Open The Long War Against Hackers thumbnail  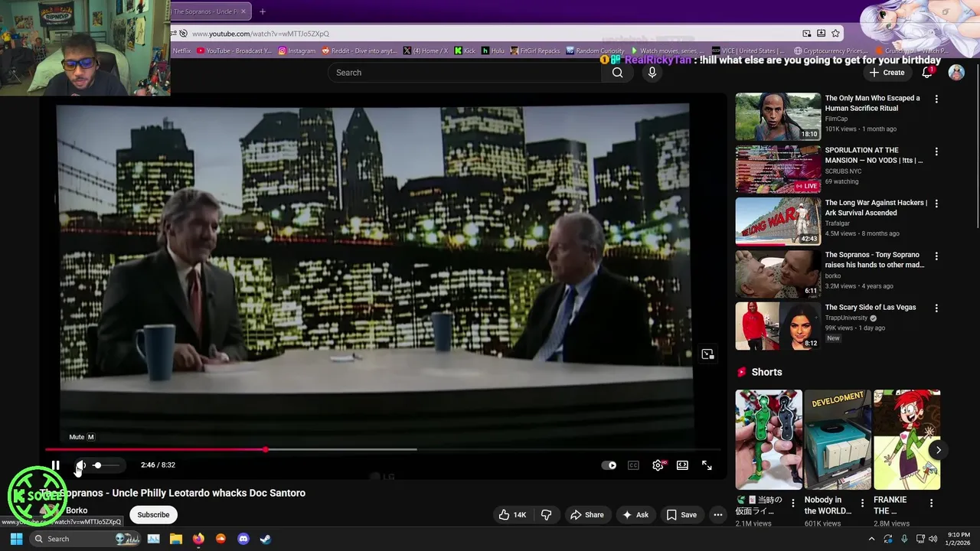(778, 221)
